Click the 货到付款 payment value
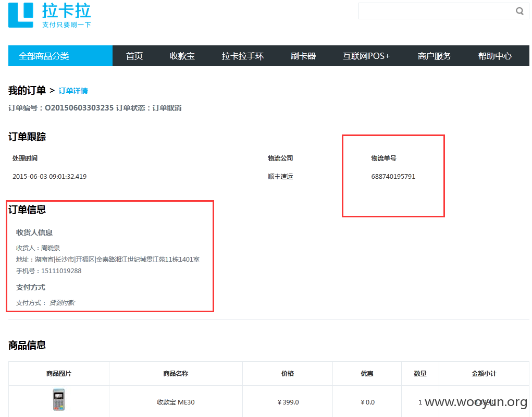This screenshot has width=532, height=417. tap(62, 303)
